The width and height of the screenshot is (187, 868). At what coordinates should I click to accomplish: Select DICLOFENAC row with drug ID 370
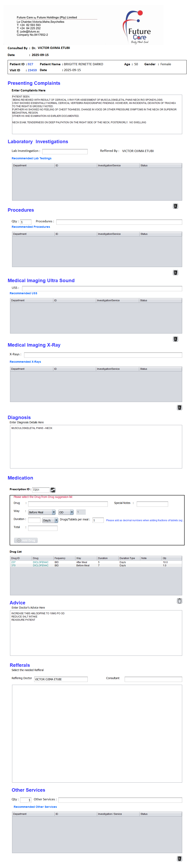40,566
